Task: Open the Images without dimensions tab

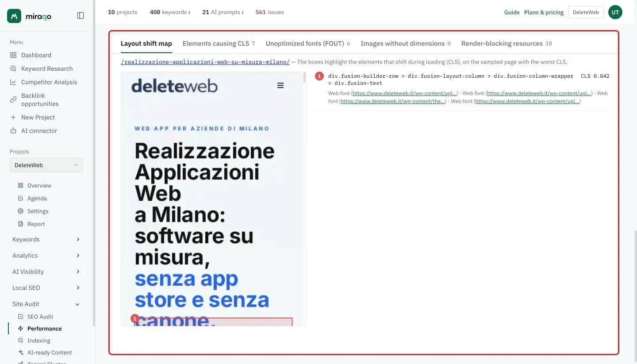Action: click(x=406, y=43)
